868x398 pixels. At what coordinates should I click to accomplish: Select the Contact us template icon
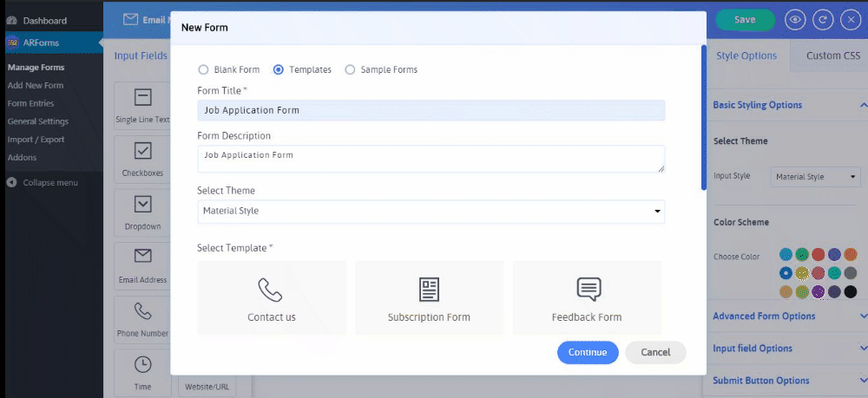271,290
